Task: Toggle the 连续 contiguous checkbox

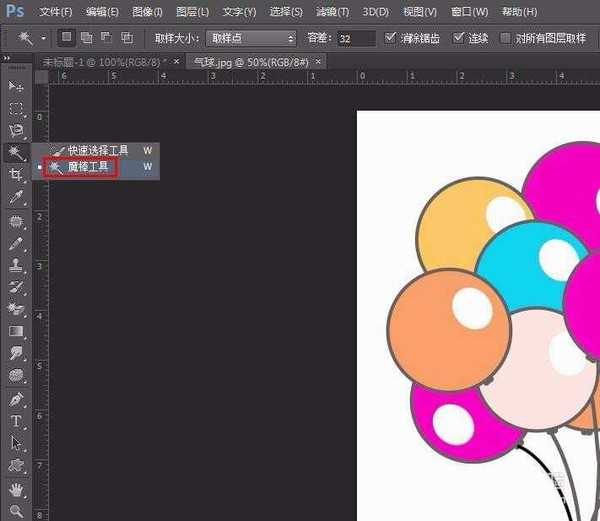Action: tap(459, 38)
